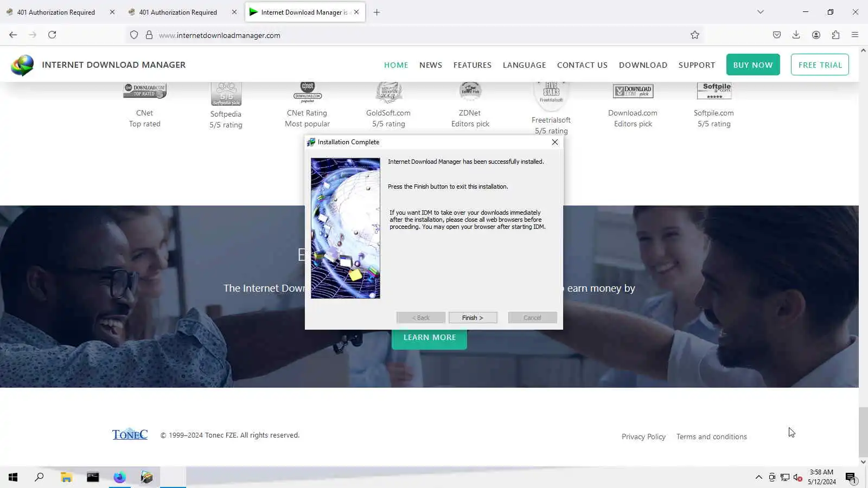This screenshot has height=488, width=868.
Task: Reload the current page
Action: click(52, 35)
